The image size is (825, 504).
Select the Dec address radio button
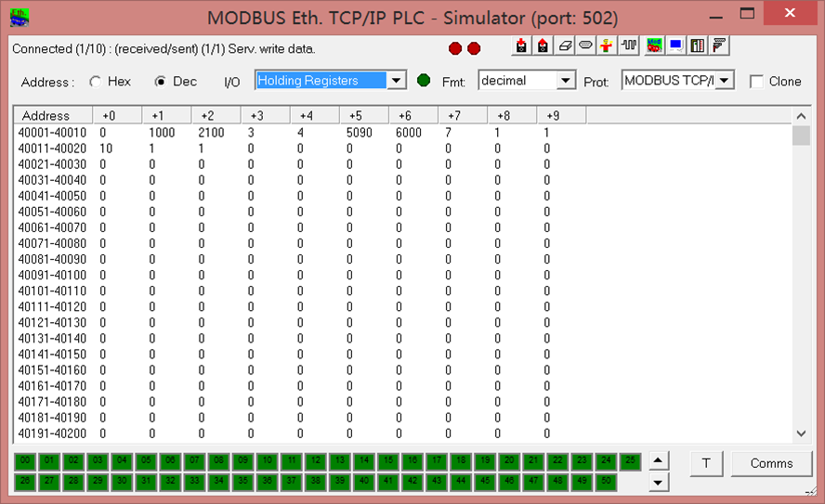pos(161,82)
